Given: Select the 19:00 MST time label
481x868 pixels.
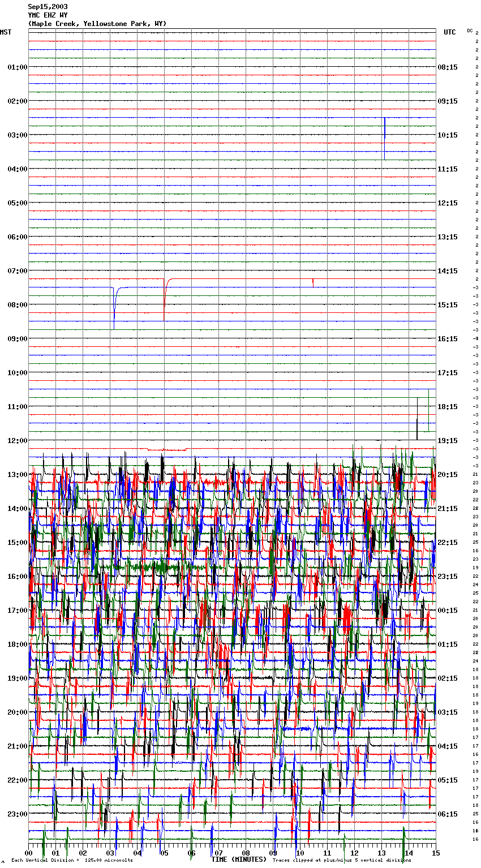Looking at the screenshot, I should pyautogui.click(x=18, y=678).
